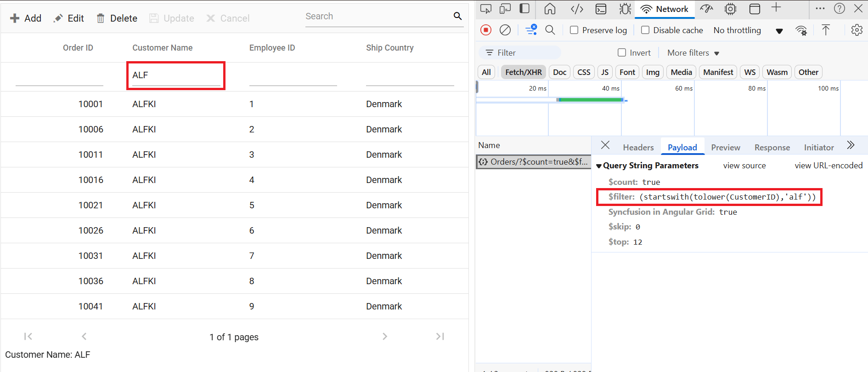
Task: Select the Network tab
Action: coord(665,9)
